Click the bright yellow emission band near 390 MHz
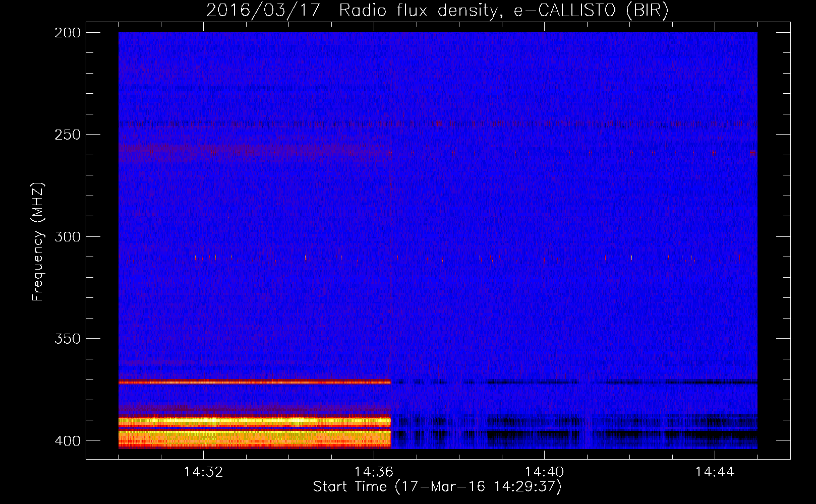This screenshot has width=816, height=504. pyautogui.click(x=255, y=421)
